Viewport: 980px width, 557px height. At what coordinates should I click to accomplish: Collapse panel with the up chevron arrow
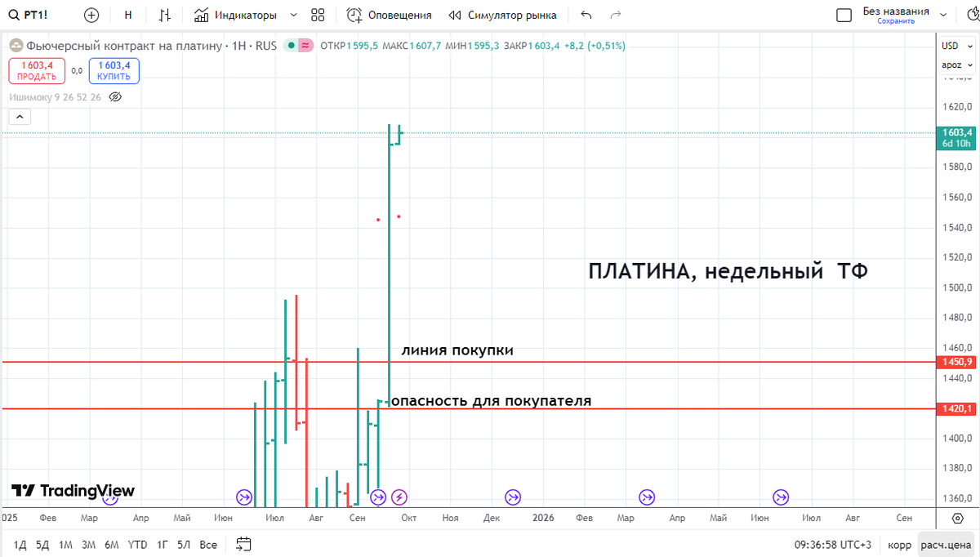pyautogui.click(x=20, y=116)
